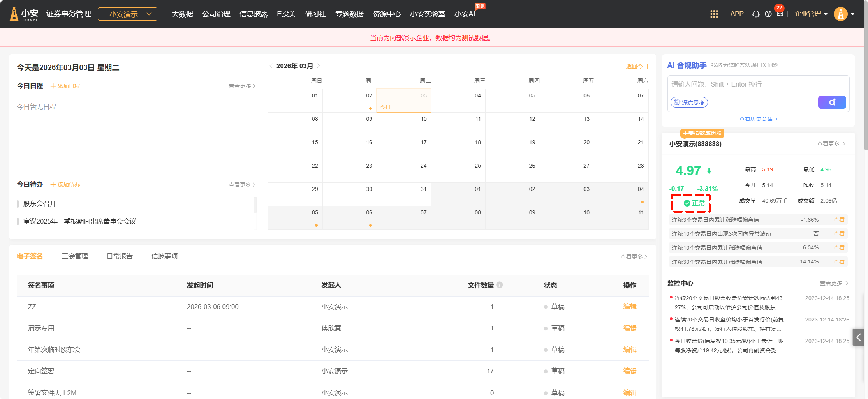This screenshot has width=868, height=399.
Task: Open 大数据 menu
Action: point(182,14)
